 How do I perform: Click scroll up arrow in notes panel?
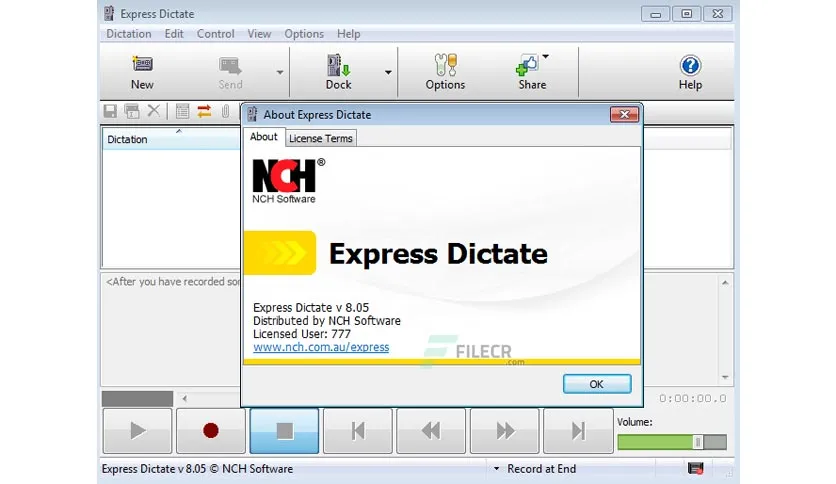pos(725,283)
